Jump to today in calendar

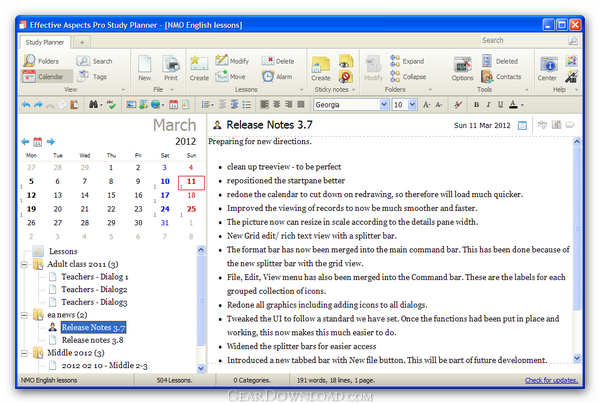pos(38,142)
